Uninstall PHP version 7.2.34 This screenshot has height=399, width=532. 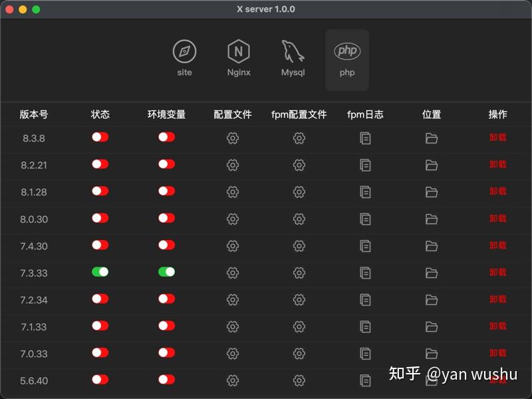pos(498,300)
